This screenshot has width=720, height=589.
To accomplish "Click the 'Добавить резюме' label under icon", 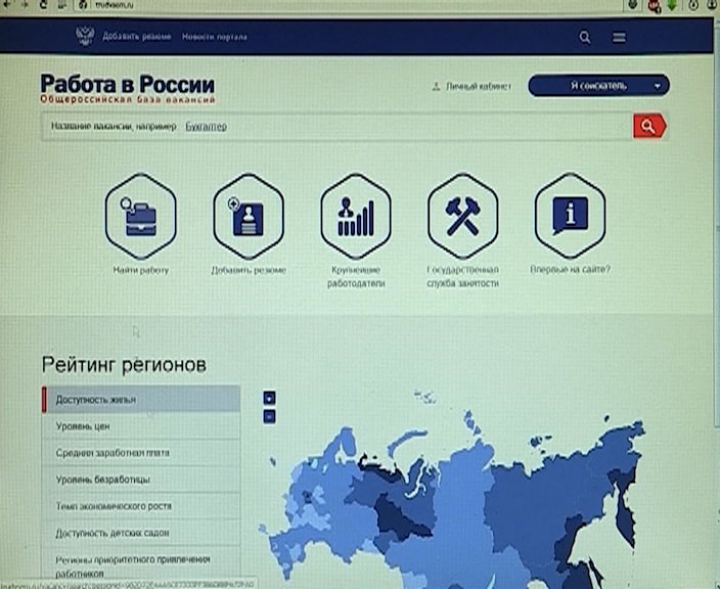I will [x=248, y=270].
